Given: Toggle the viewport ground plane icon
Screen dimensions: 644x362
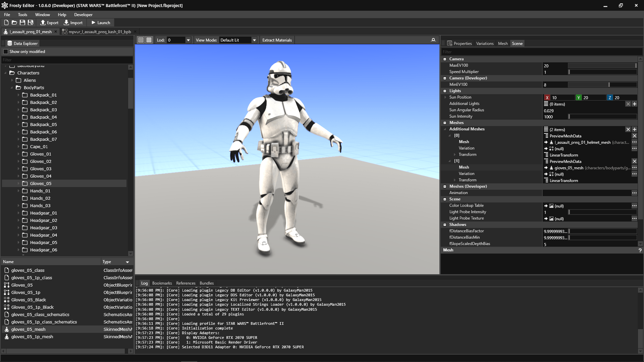Looking at the screenshot, I should 141,40.
